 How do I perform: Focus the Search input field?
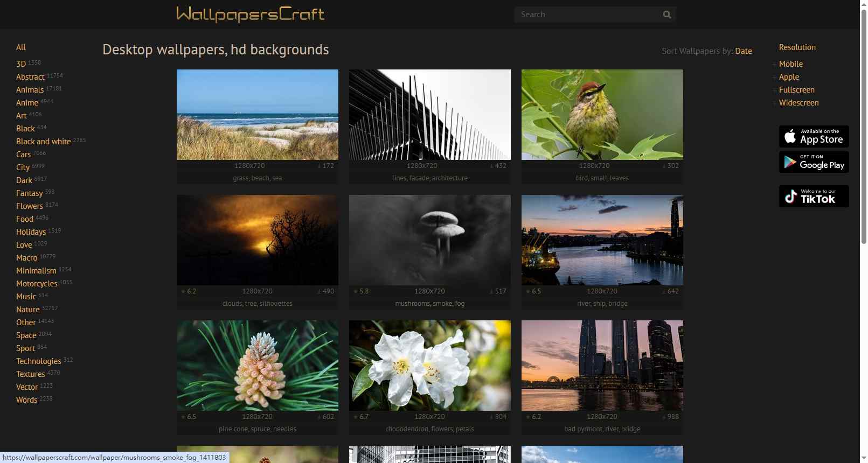[588, 15]
